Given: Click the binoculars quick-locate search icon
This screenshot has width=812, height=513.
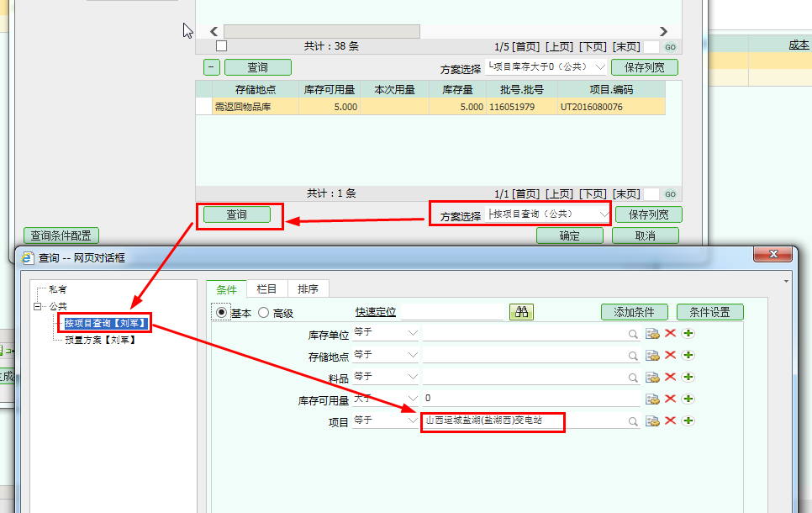Looking at the screenshot, I should tap(521, 312).
